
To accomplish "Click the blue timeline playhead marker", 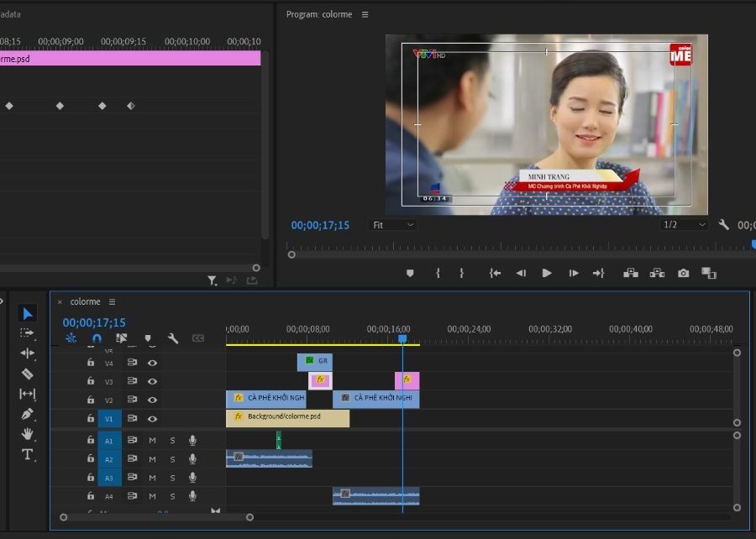I will point(402,339).
